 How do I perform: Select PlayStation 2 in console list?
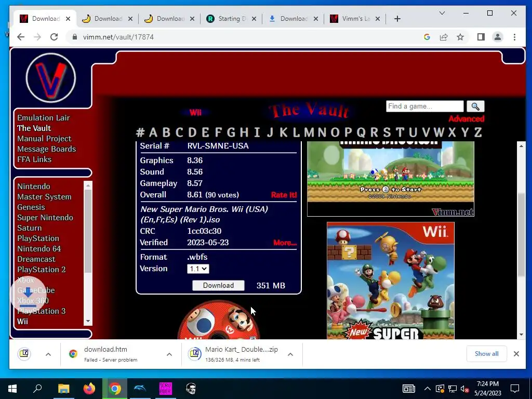[42, 270]
